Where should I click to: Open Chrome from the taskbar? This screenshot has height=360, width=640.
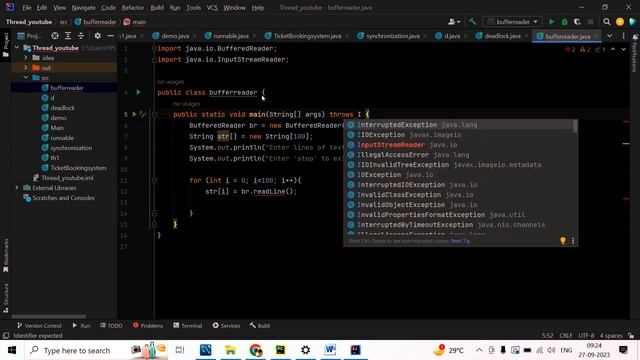pos(256,350)
